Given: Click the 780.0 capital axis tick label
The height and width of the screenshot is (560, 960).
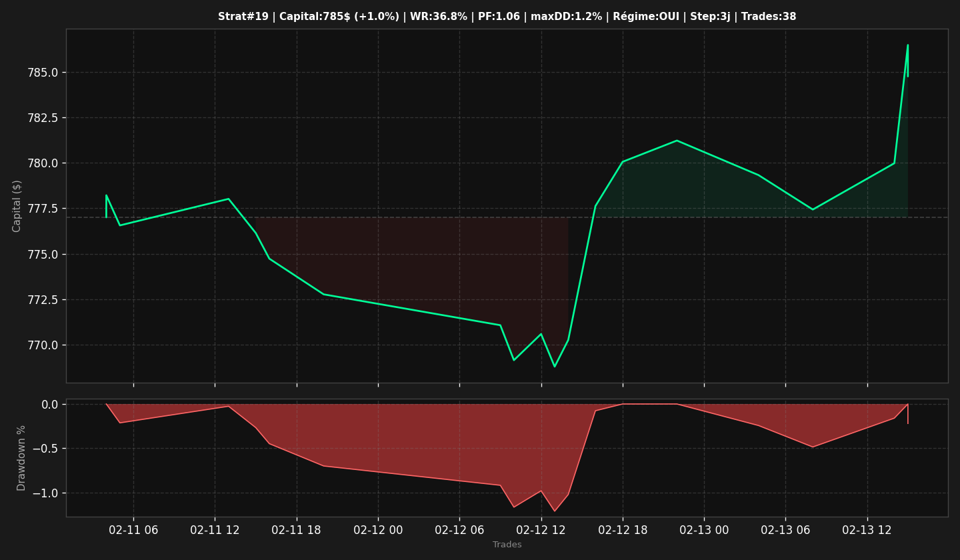Looking at the screenshot, I should coord(42,163).
